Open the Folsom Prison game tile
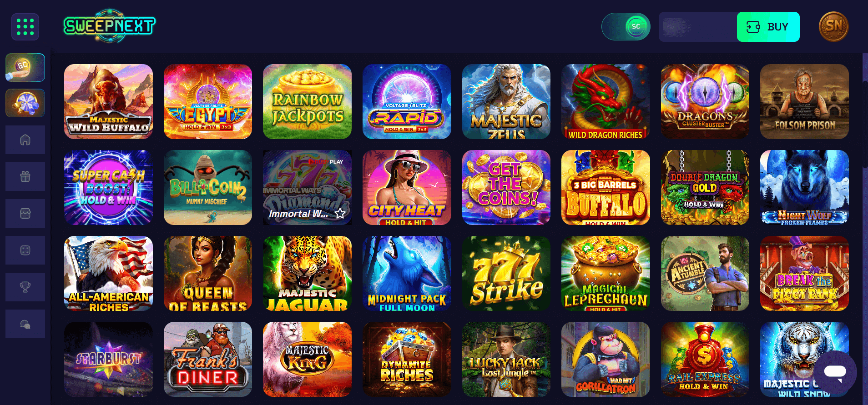This screenshot has width=868, height=405. [804, 101]
